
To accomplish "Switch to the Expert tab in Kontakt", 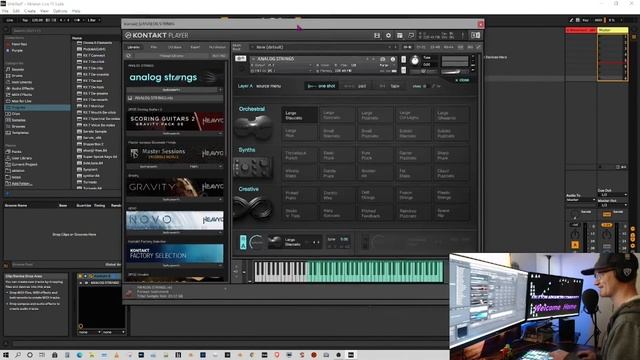I will tap(195, 47).
